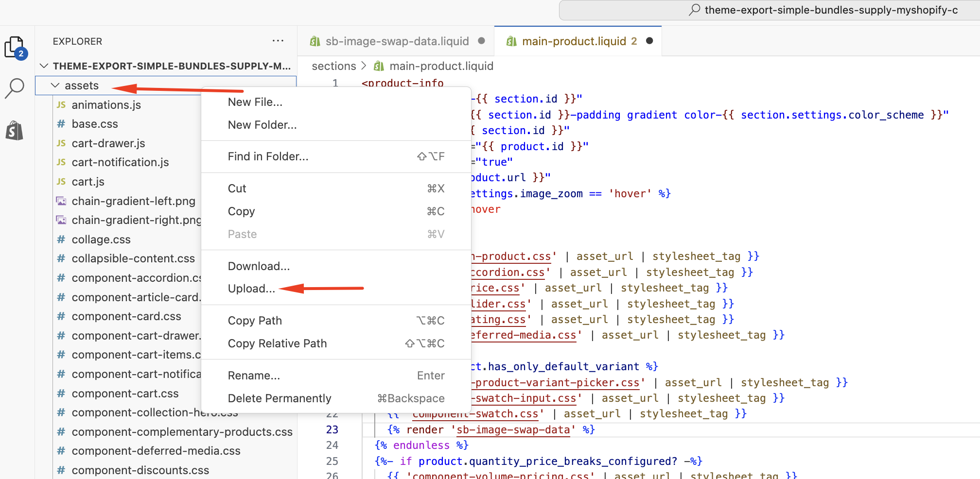Collapse the assets folder chevron

tap(55, 86)
